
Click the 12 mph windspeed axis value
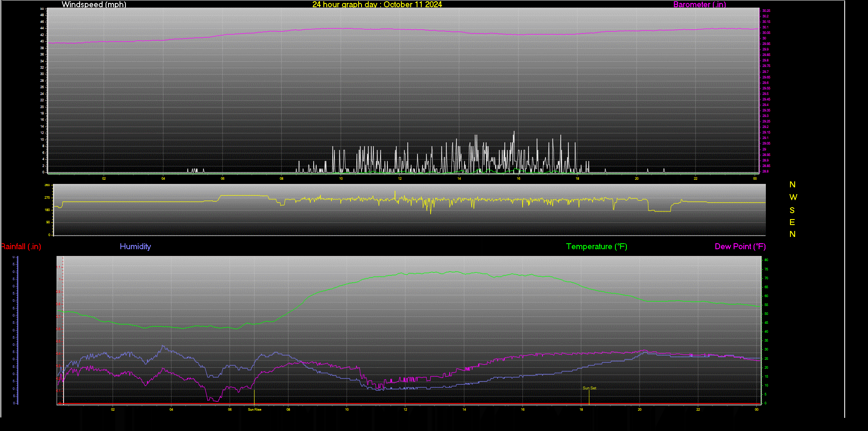[42, 133]
